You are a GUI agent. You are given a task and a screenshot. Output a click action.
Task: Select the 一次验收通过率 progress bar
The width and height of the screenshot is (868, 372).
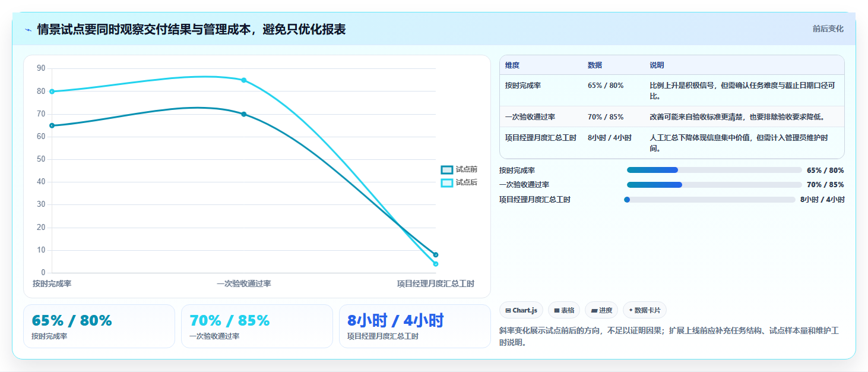[714, 185]
